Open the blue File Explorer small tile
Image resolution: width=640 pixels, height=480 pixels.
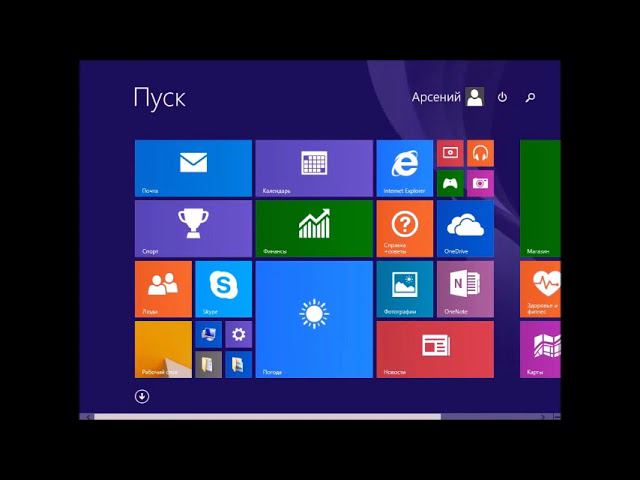pos(239,364)
